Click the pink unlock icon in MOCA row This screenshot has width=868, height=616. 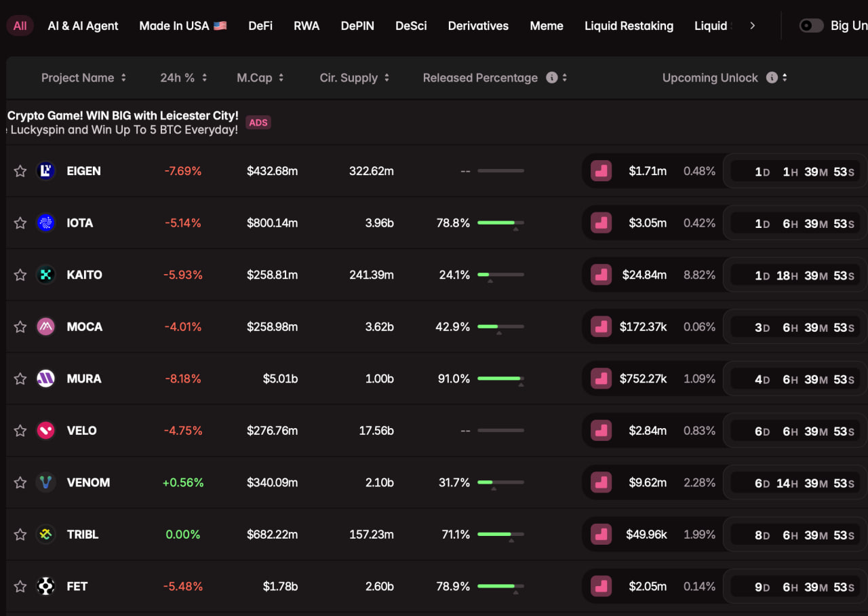coord(601,327)
